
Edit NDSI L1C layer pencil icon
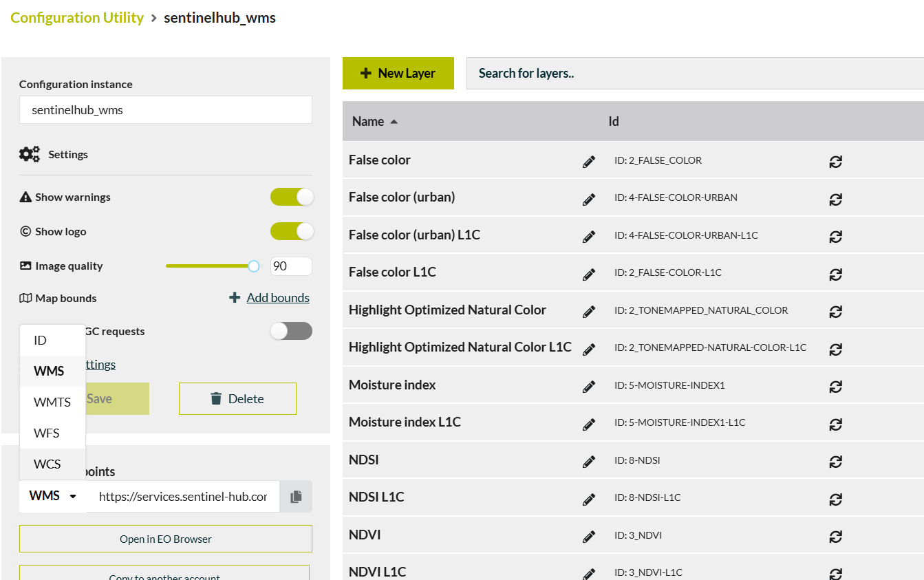tap(589, 500)
